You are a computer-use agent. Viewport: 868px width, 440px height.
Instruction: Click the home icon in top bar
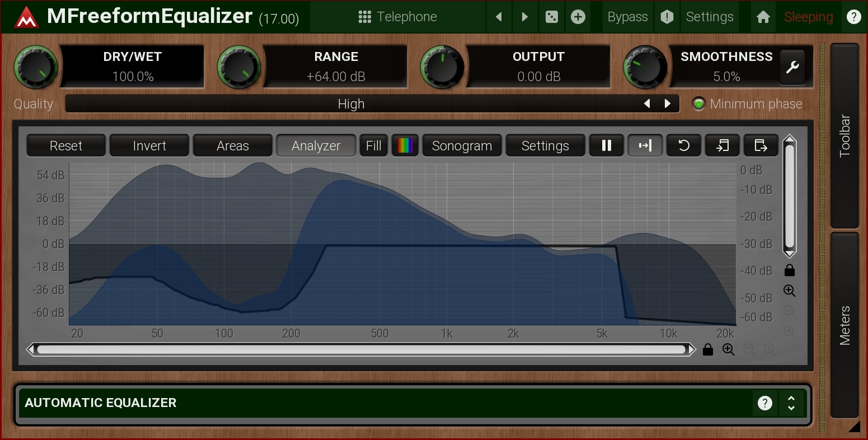pos(763,17)
